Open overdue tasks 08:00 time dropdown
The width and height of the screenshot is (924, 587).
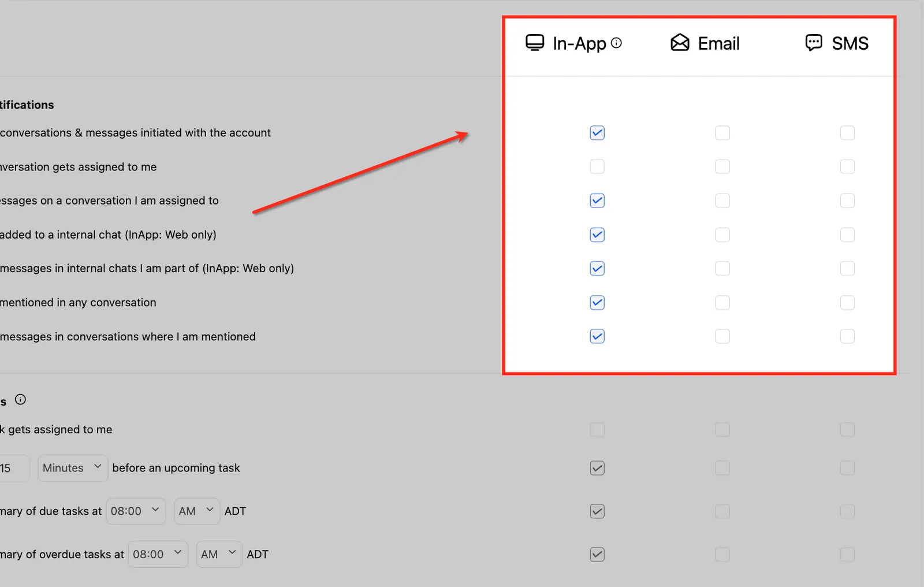158,555
